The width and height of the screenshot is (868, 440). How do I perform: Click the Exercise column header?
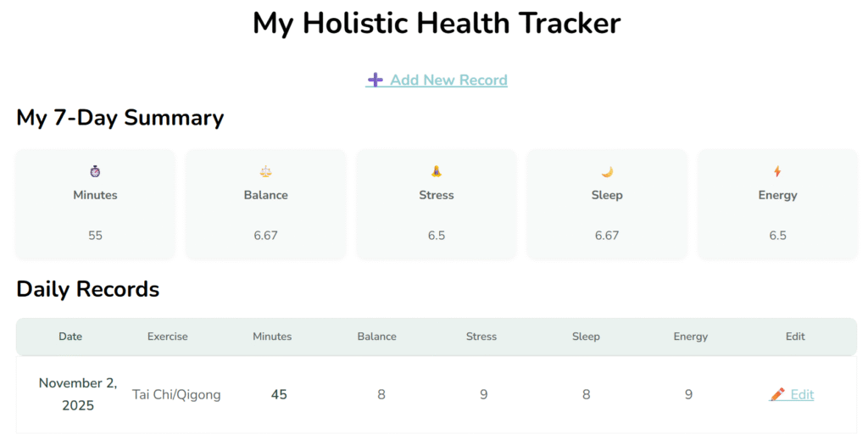167,337
